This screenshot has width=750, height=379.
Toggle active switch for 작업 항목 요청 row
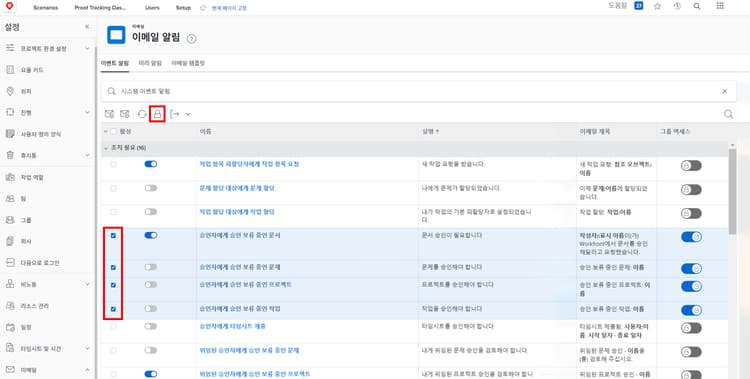tap(151, 164)
